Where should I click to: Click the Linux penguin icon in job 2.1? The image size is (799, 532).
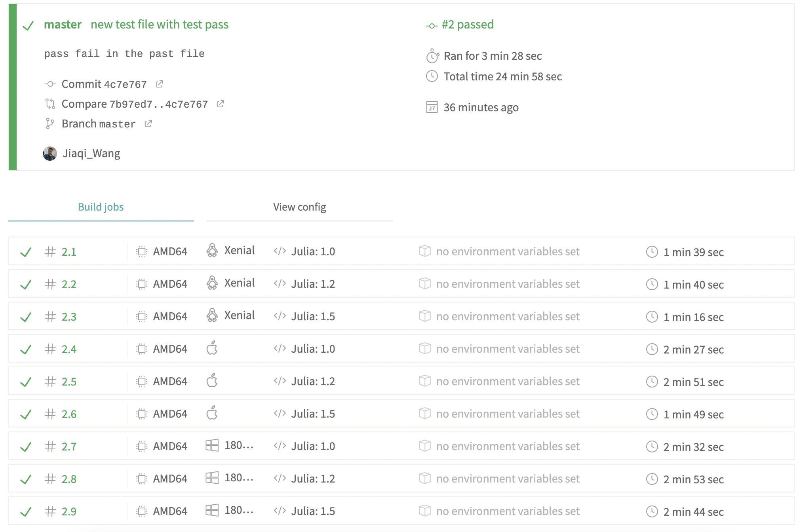212,251
